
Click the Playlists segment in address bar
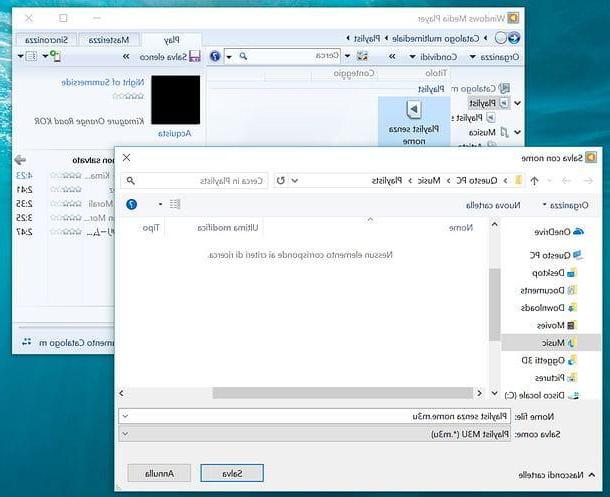pyautogui.click(x=387, y=181)
